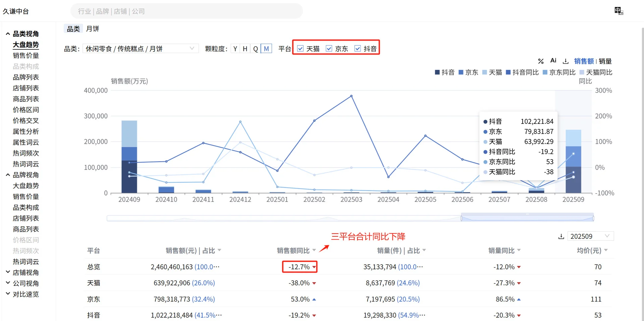Click the 202409 stacked bar in chart

(x=129, y=156)
